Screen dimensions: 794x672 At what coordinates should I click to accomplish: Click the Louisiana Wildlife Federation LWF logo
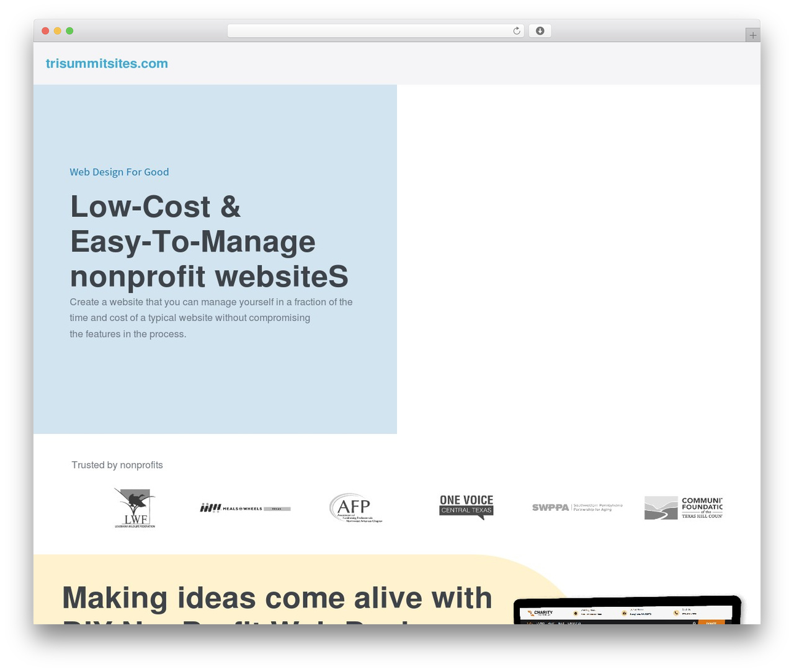tap(135, 508)
